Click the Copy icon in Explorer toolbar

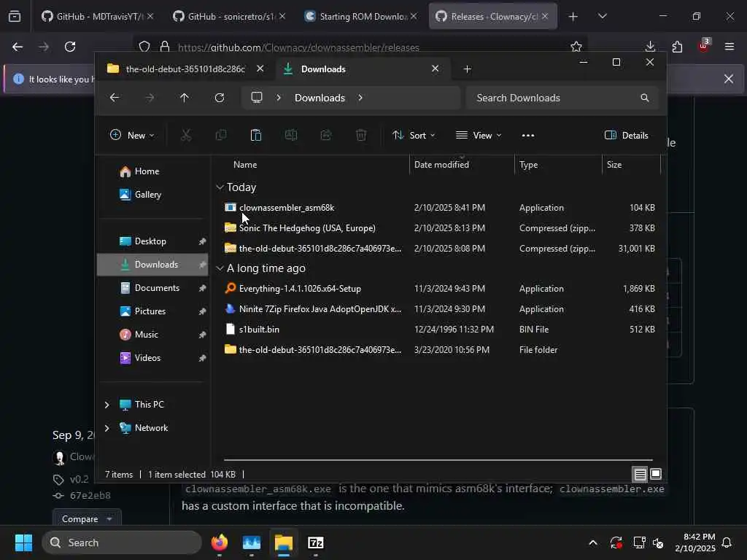[x=221, y=135]
